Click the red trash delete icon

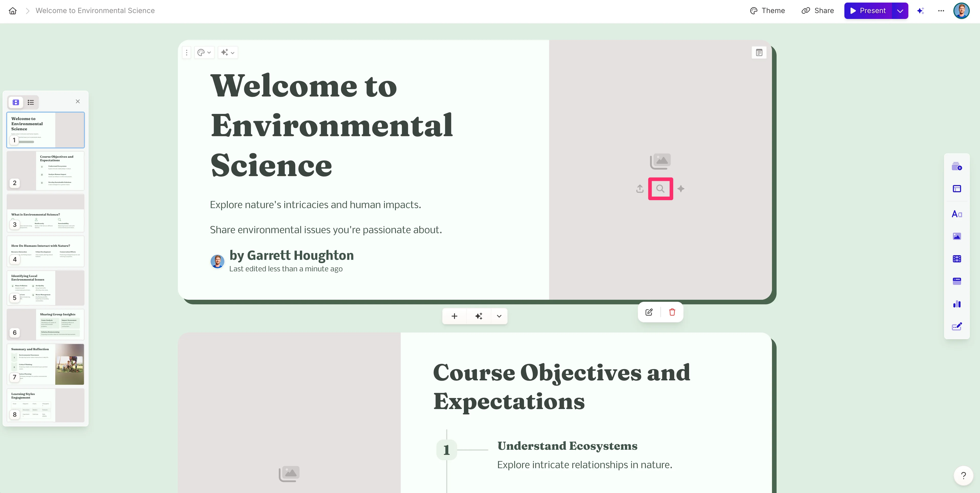tap(672, 312)
